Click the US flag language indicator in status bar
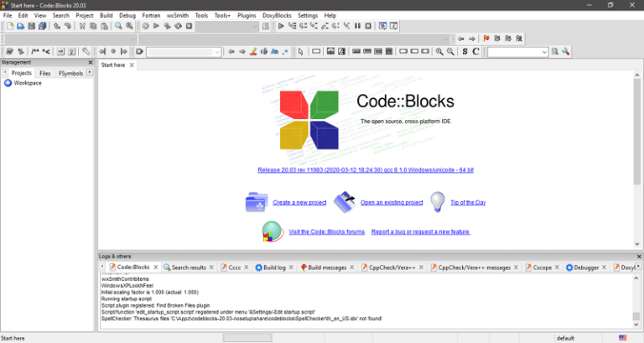The height and width of the screenshot is (343, 644). (x=623, y=338)
